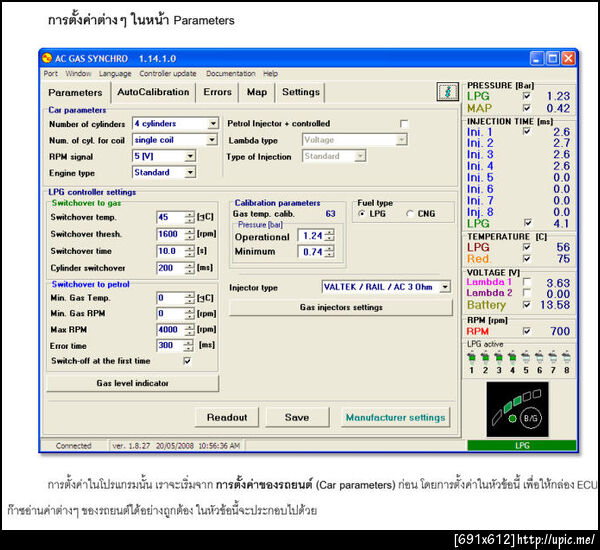Open RPM signal dropdown
The image size is (600, 550).
coord(190,156)
